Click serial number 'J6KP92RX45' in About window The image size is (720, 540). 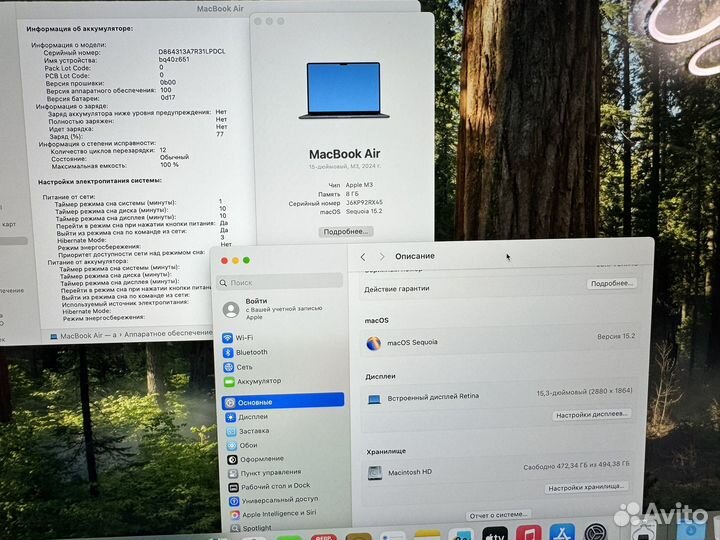click(364, 202)
